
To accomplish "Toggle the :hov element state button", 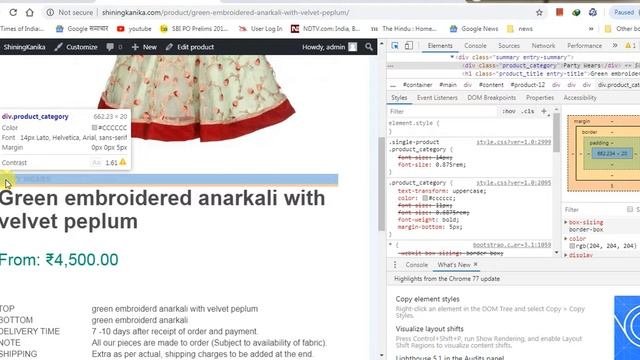I will click(509, 111).
